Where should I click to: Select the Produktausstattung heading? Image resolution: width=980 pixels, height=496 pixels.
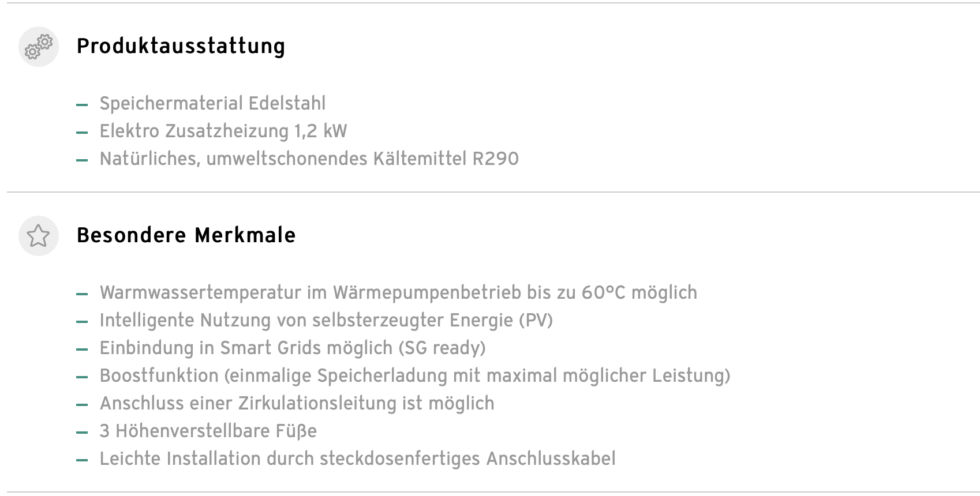[181, 46]
